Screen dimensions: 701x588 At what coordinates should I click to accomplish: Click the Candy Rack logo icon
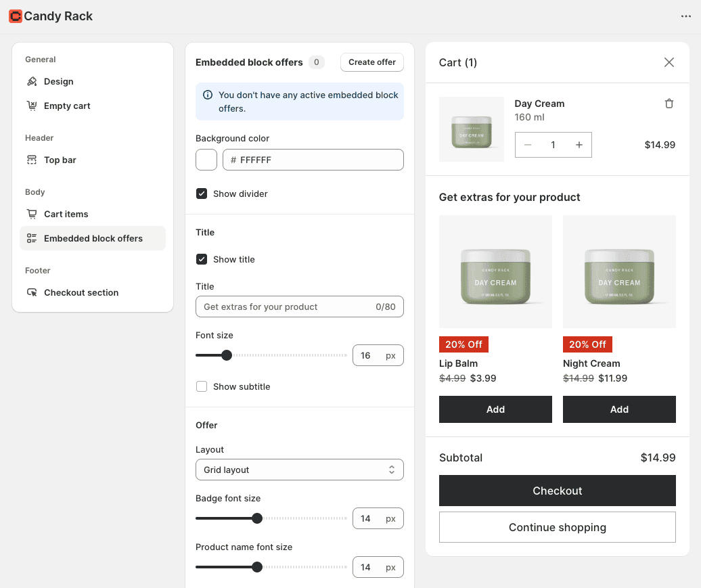(15, 16)
